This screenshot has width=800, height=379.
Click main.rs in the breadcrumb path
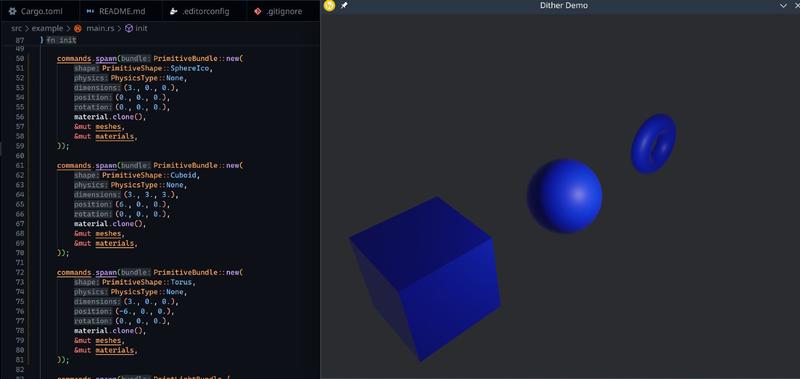point(99,29)
